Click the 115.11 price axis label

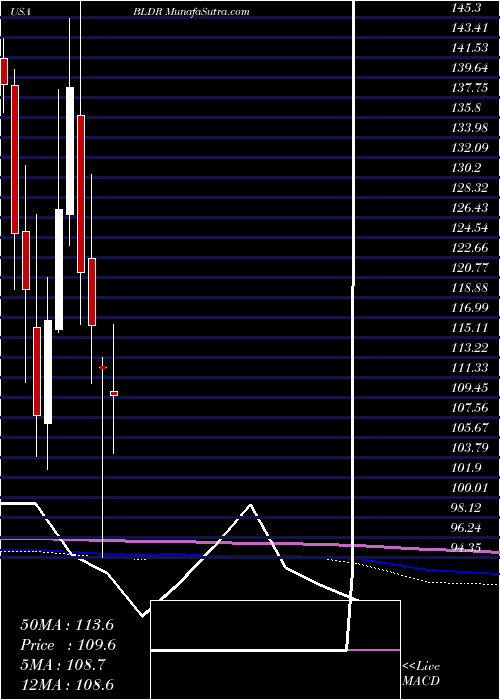469,328
